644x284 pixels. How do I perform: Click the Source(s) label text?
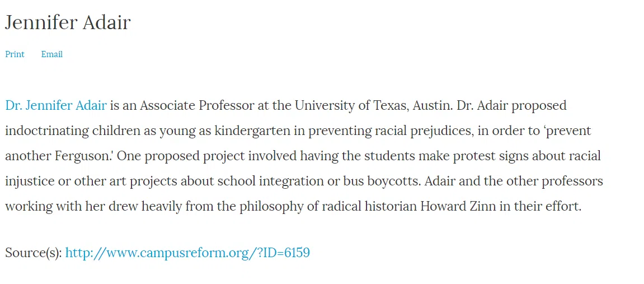[33, 253]
